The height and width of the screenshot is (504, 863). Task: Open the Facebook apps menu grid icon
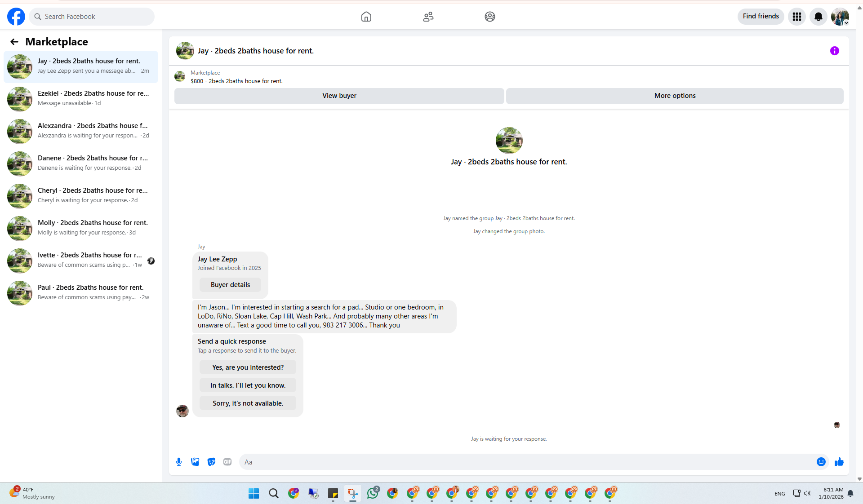pos(797,17)
